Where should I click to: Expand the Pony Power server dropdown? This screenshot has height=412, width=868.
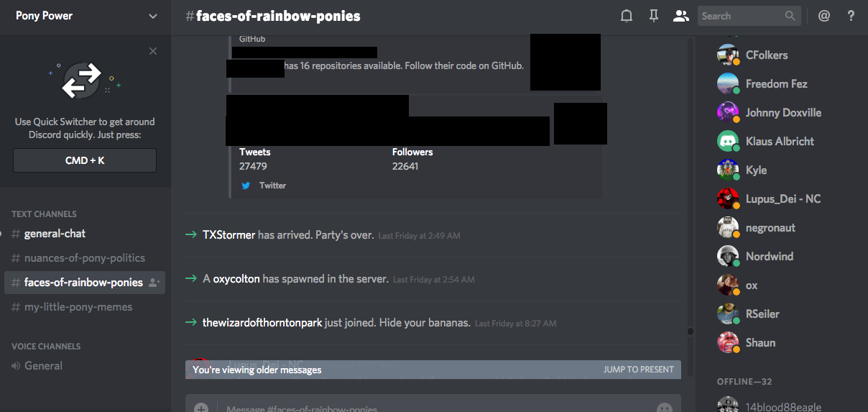coord(152,16)
